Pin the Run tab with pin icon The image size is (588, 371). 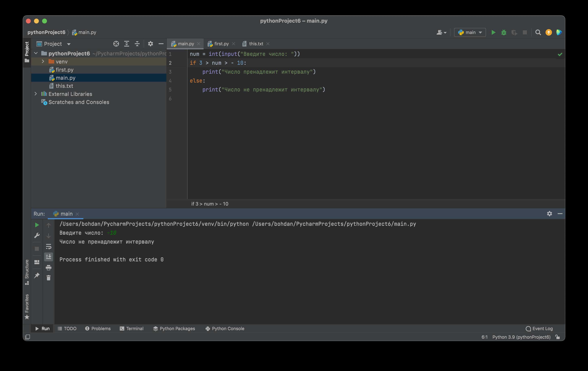tap(37, 275)
